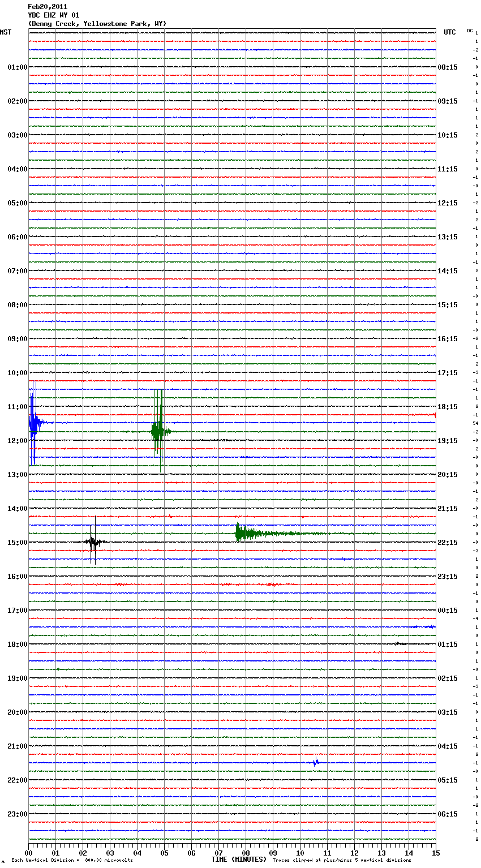Click minute tick "08" on bottom axis
Screen dimensions: 481x868
(x=246, y=853)
